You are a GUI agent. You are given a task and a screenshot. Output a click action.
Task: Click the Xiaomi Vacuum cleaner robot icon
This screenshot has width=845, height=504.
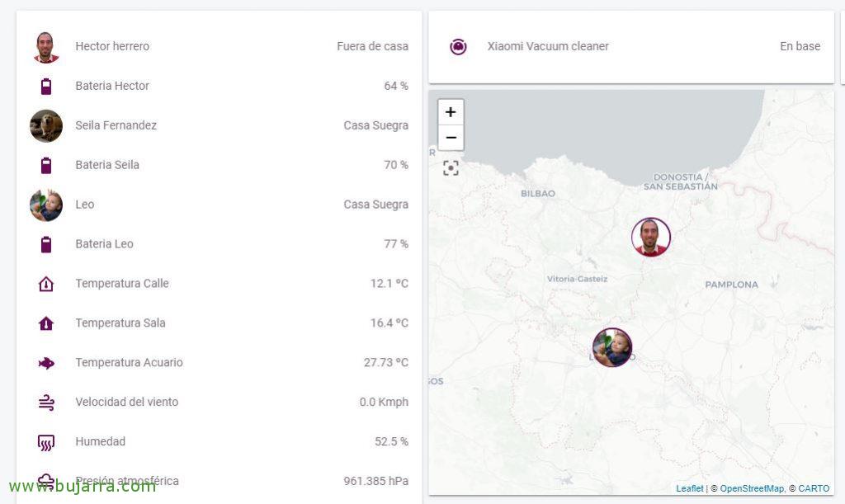pyautogui.click(x=459, y=46)
